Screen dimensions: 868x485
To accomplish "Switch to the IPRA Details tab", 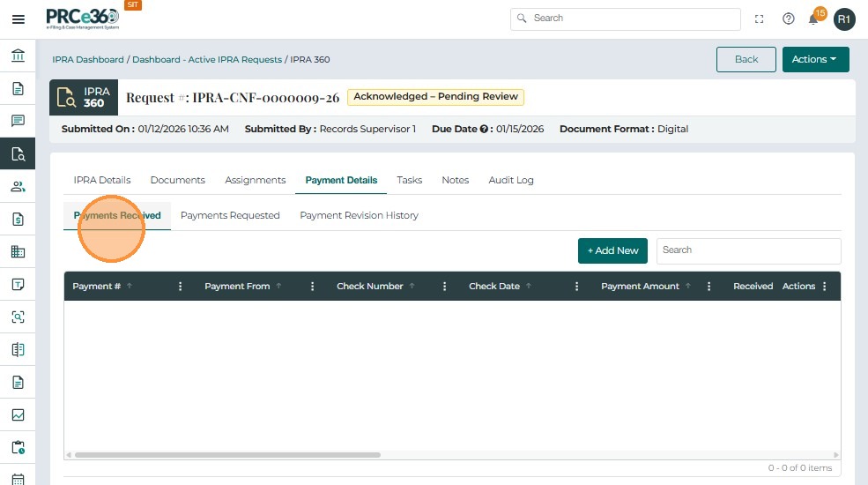I will (102, 180).
